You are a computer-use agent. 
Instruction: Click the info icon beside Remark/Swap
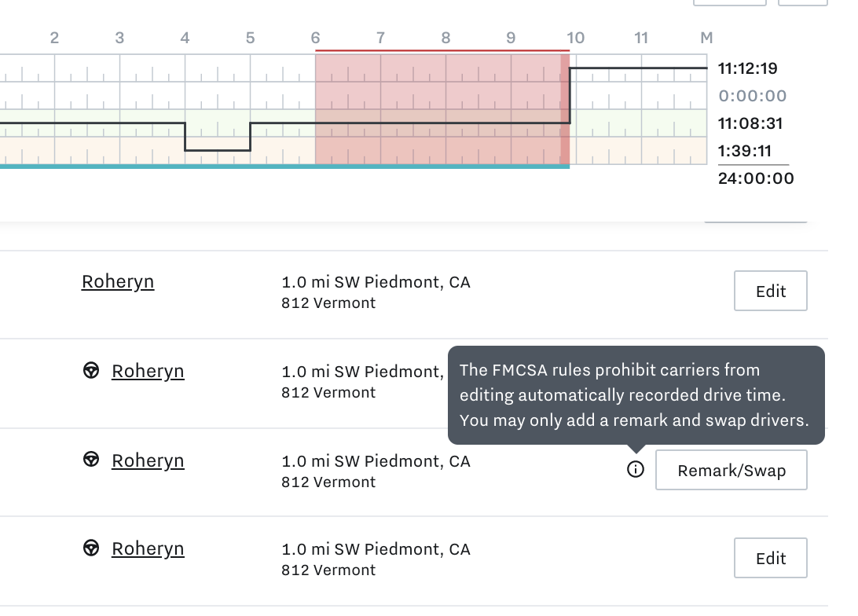636,469
